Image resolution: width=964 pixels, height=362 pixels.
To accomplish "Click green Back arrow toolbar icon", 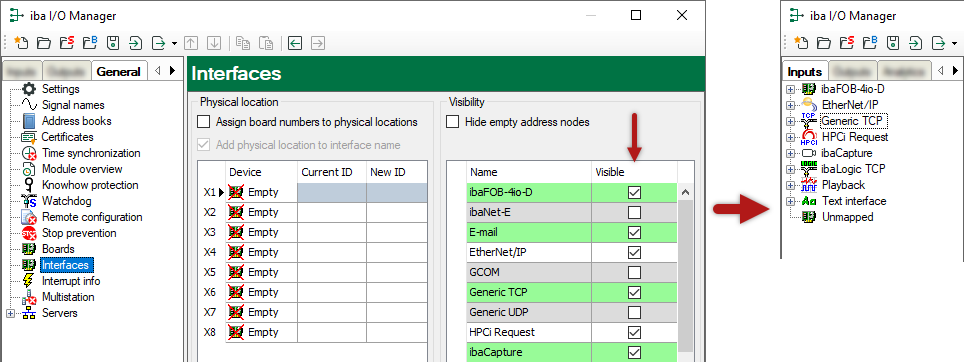I will [296, 43].
